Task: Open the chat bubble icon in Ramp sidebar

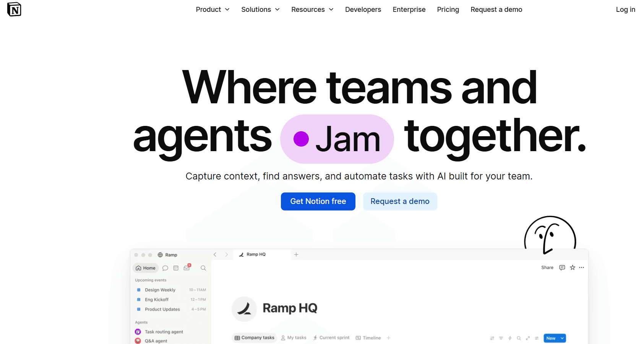Action: pyautogui.click(x=165, y=268)
